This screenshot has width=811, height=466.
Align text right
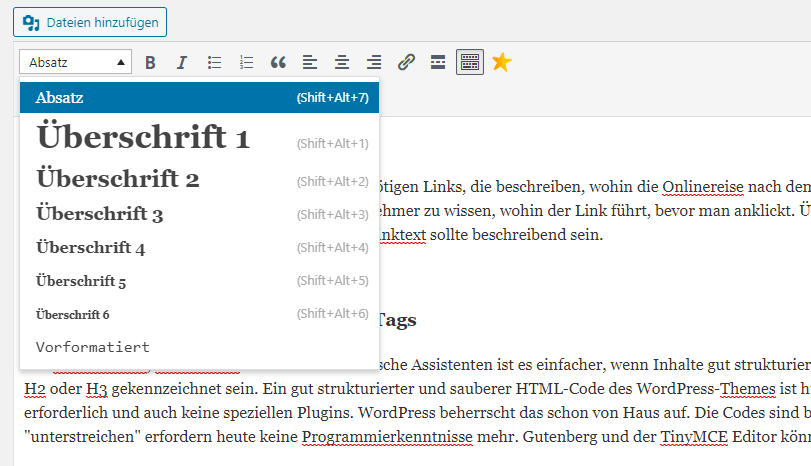click(x=374, y=63)
